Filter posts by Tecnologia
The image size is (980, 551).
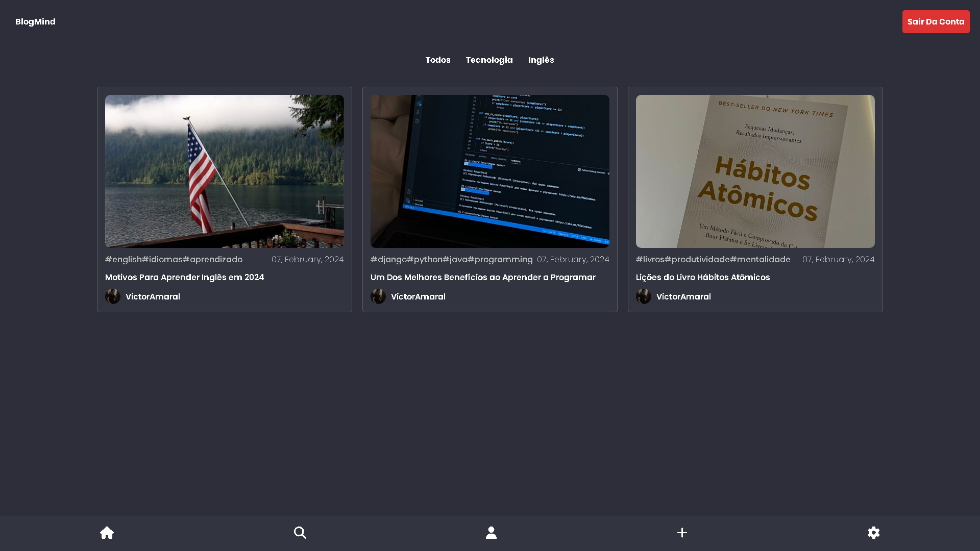(x=489, y=60)
